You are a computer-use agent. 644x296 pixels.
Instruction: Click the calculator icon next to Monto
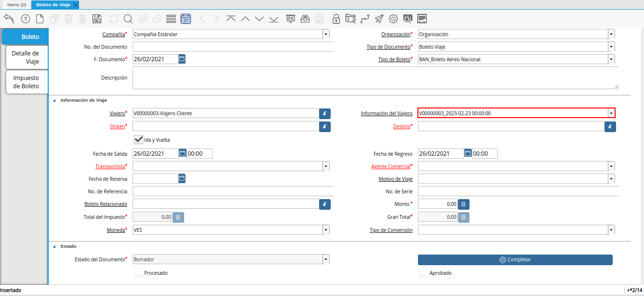pyautogui.click(x=463, y=204)
